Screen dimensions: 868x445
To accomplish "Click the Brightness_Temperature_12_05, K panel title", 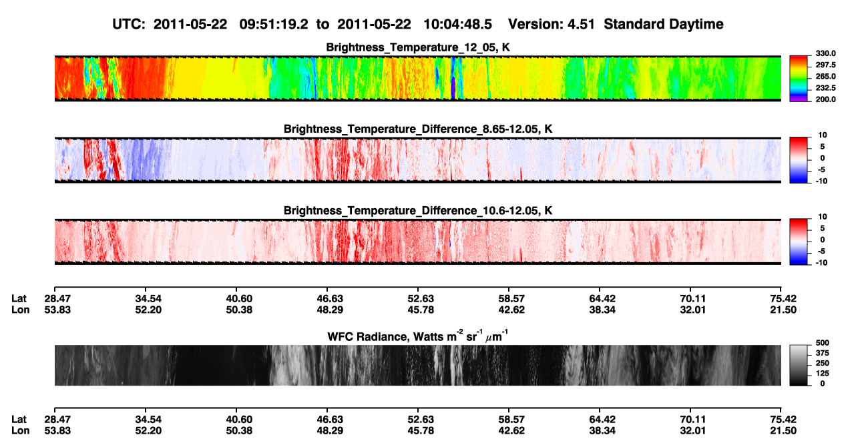I will 418,47.
